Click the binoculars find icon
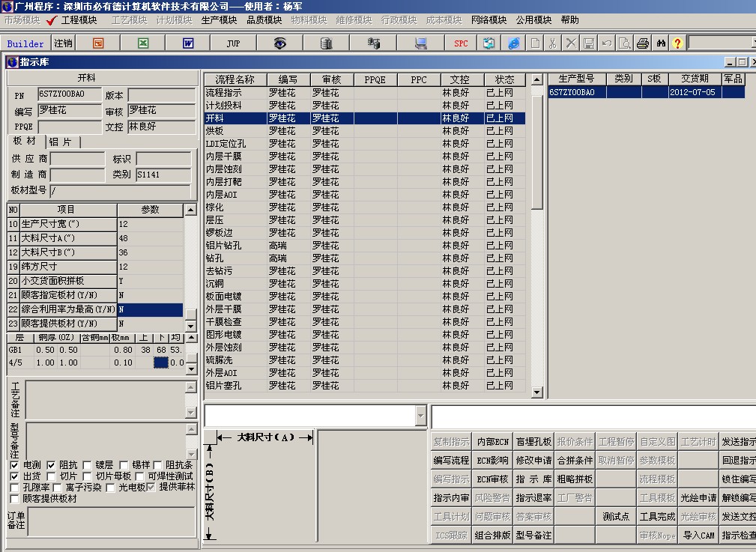Screen dimensions: 756x552 tap(661, 43)
